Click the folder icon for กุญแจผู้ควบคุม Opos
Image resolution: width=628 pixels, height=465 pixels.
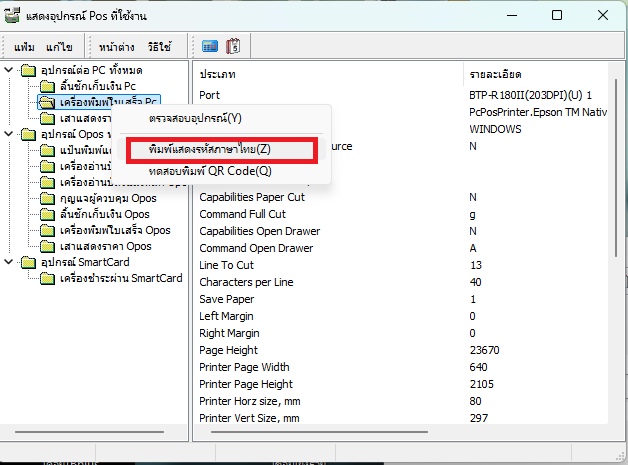pos(47,198)
